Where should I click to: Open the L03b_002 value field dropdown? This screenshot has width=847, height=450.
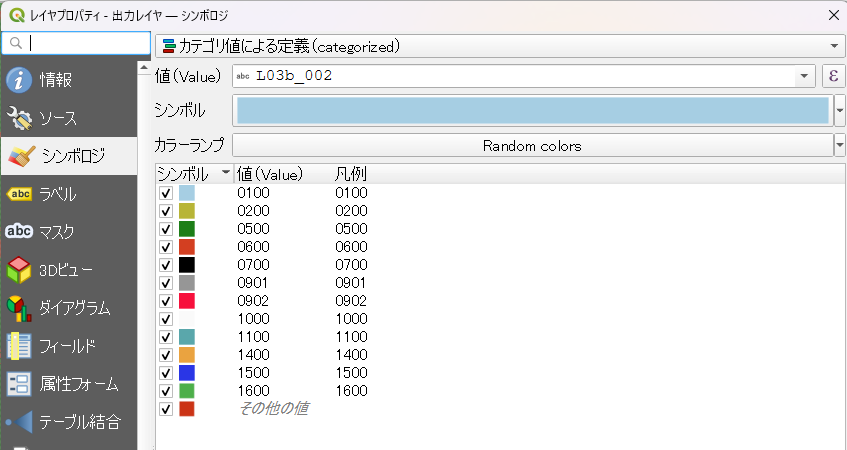click(804, 76)
